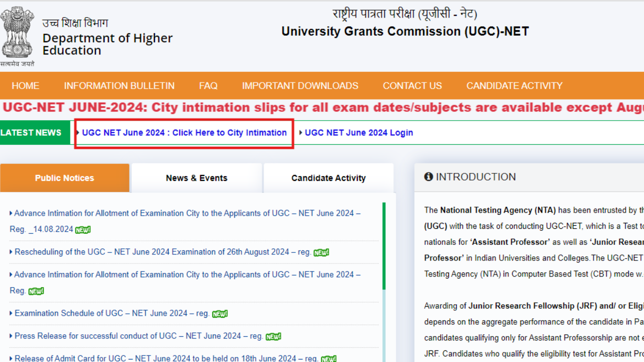Open the HOME menu item
The height and width of the screenshot is (362, 644).
tap(26, 86)
